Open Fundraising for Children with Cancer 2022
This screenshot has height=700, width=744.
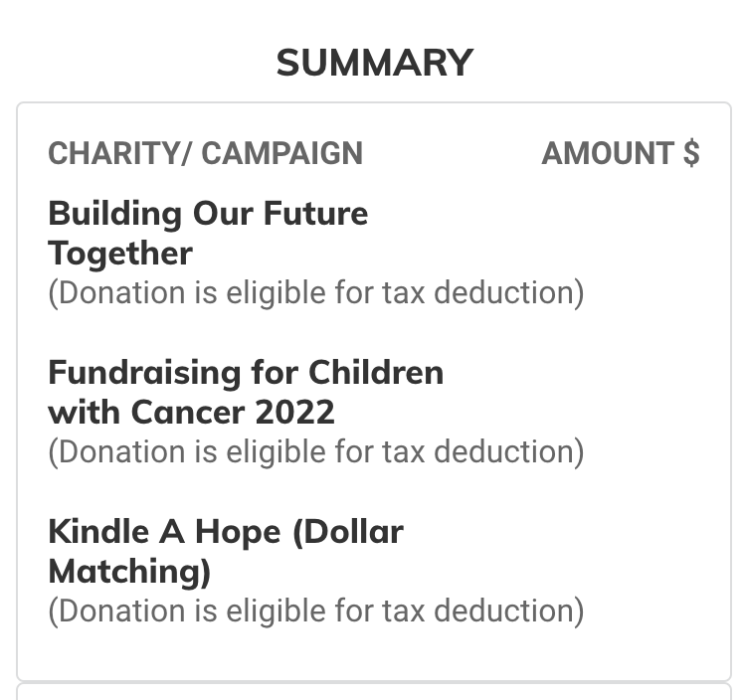pos(245,392)
